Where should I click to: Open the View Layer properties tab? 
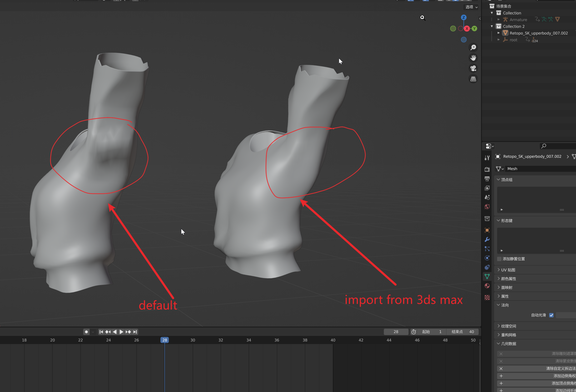[487, 188]
